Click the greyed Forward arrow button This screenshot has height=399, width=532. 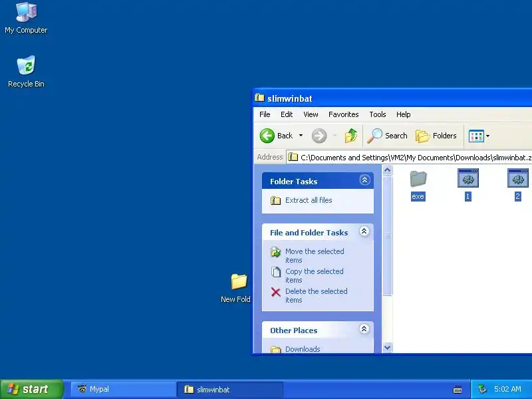click(x=319, y=136)
